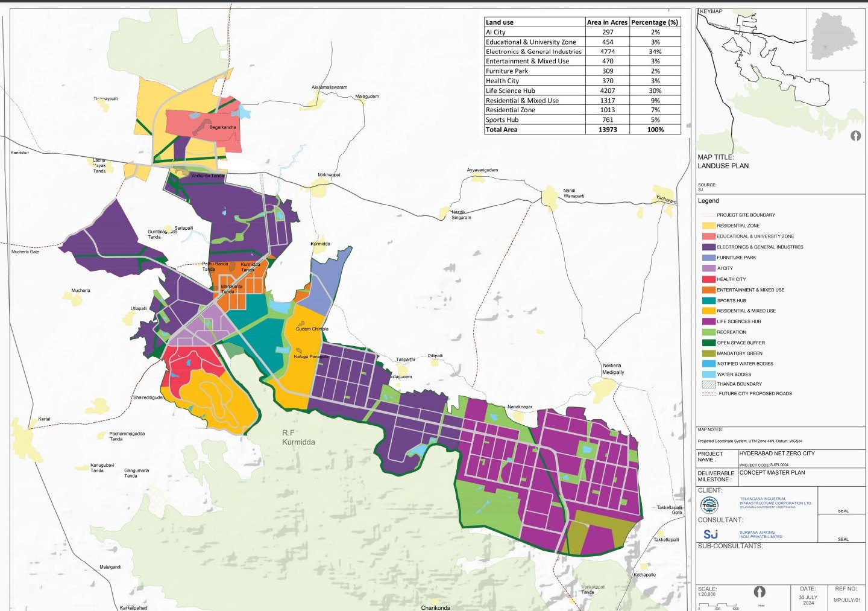The image size is (868, 611).
Task: Click the Mandatory Green legend swatch
Action: pyautogui.click(x=708, y=353)
